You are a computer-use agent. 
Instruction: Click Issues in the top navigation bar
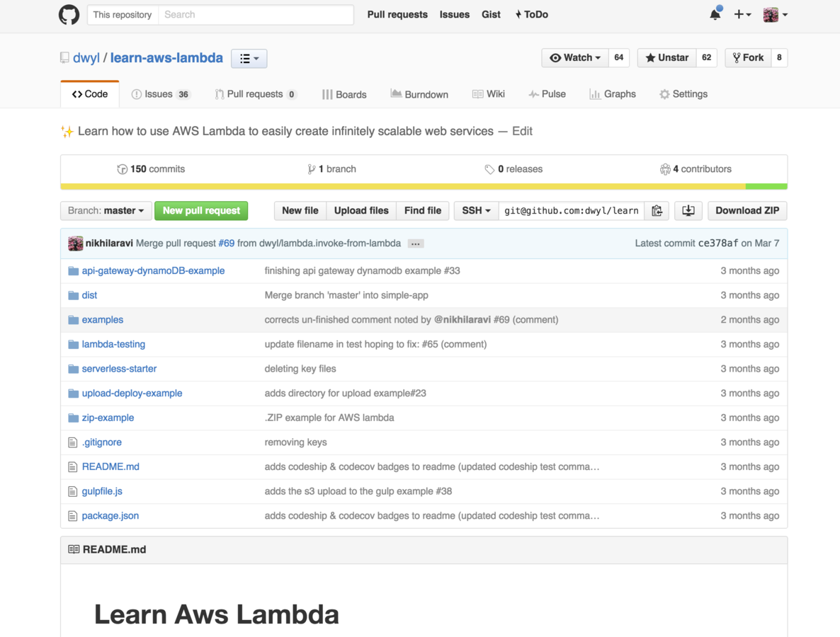coord(454,14)
